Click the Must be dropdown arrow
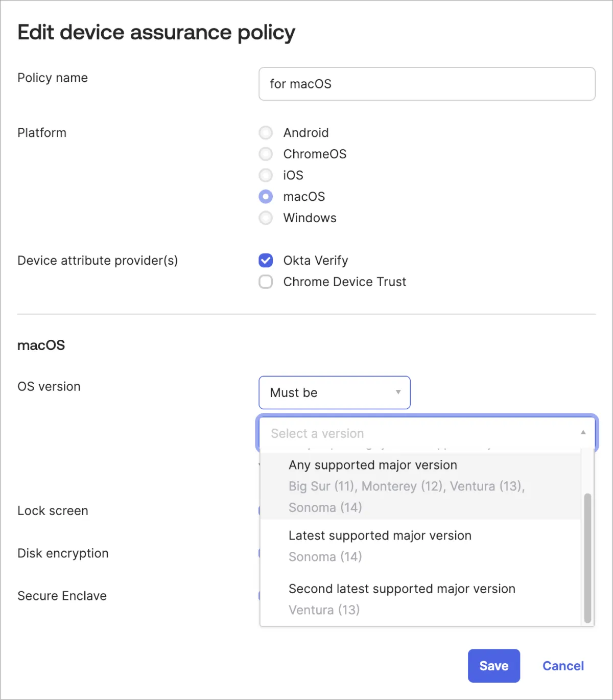This screenshot has height=700, width=613. tap(398, 392)
